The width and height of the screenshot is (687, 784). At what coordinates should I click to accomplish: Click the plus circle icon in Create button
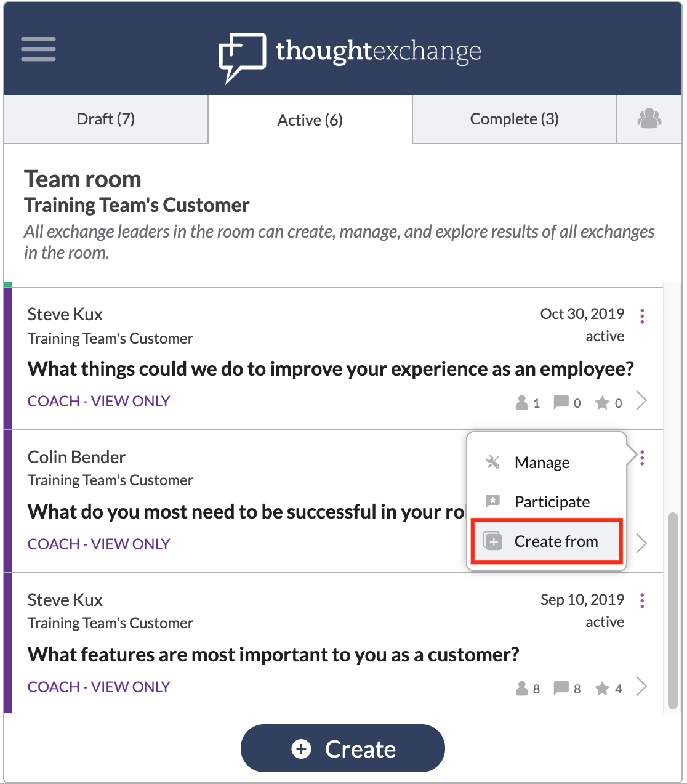pos(301,749)
